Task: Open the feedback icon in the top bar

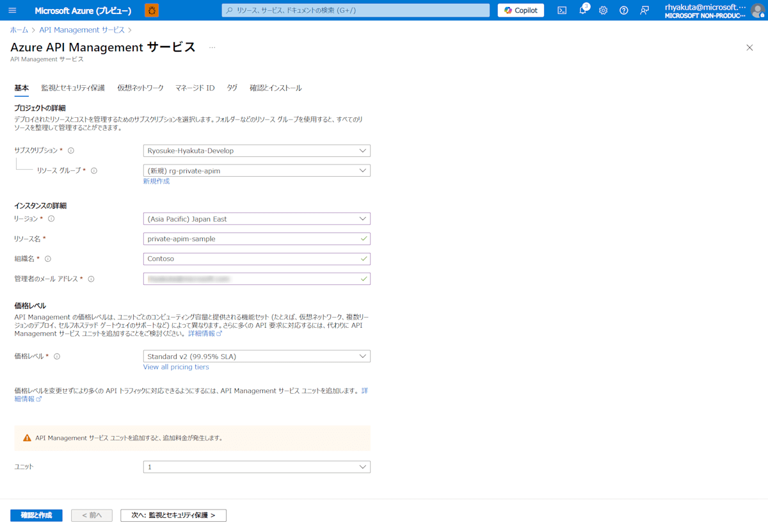Action: point(644,10)
